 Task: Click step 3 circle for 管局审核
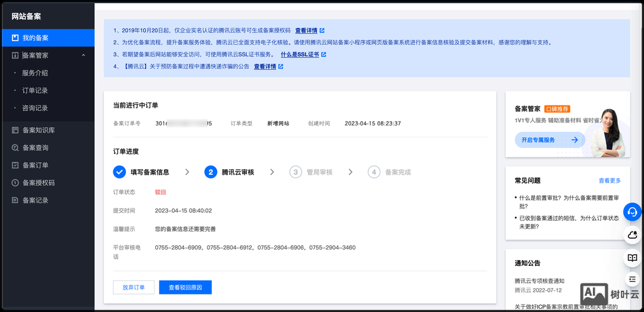pos(296,172)
